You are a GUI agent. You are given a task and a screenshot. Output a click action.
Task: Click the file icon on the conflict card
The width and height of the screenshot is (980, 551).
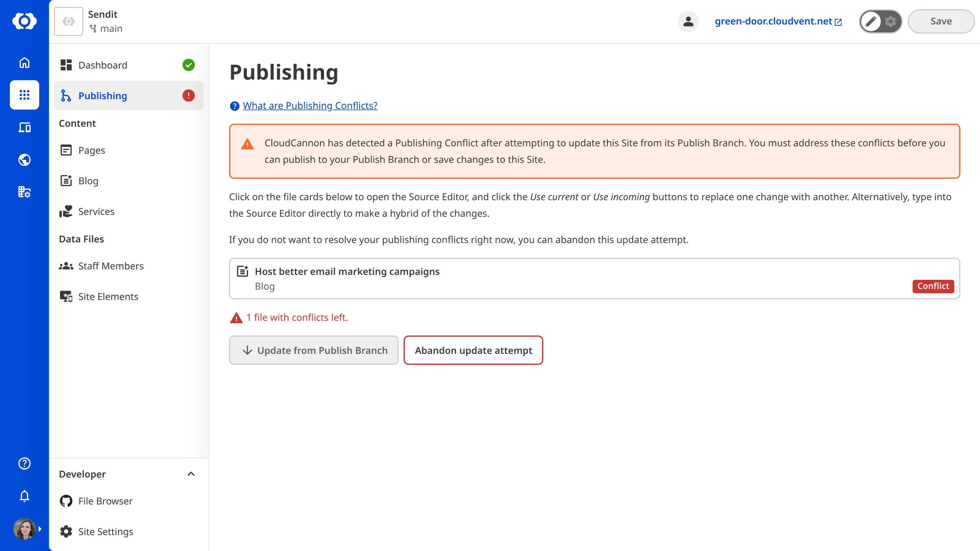(243, 271)
